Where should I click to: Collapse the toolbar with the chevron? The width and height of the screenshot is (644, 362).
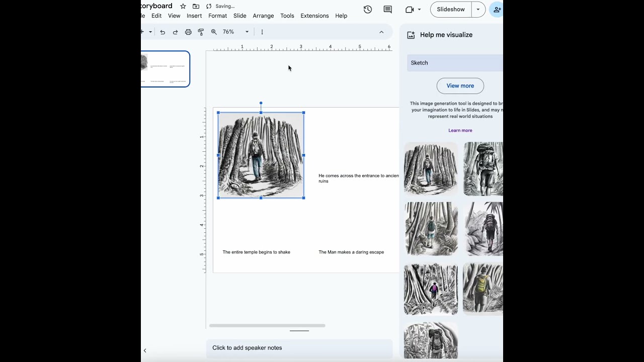[381, 32]
